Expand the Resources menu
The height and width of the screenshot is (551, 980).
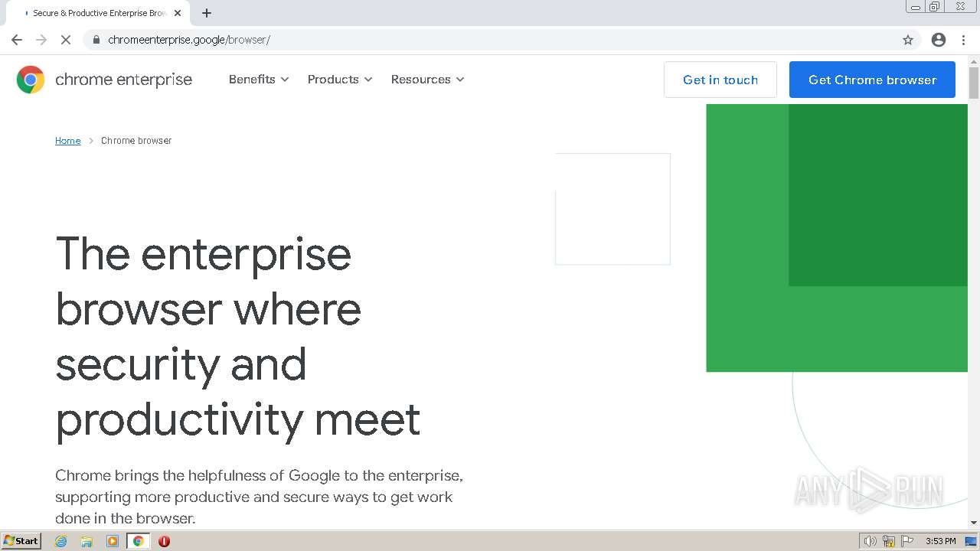[427, 80]
